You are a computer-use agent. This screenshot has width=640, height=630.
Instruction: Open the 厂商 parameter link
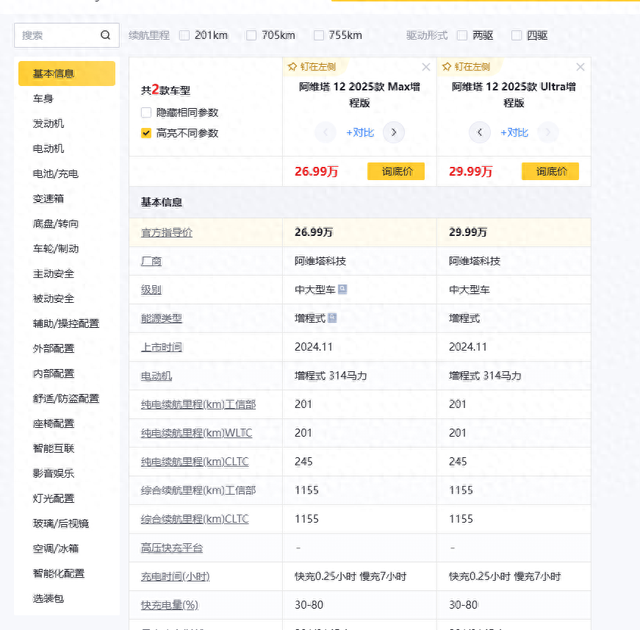[x=151, y=261]
